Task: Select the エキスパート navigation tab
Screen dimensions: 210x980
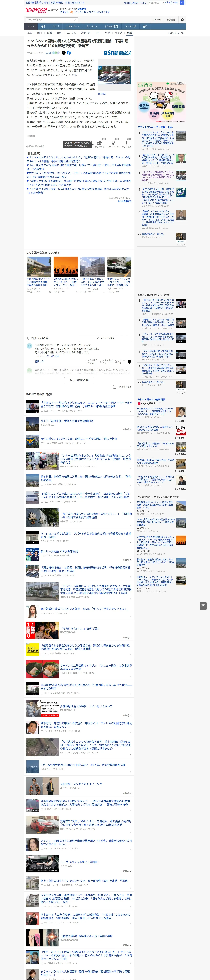Action: pyautogui.click(x=72, y=27)
